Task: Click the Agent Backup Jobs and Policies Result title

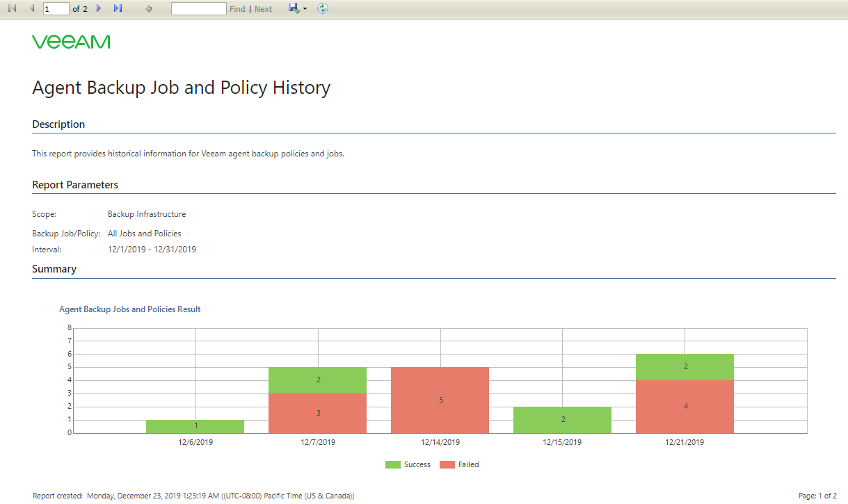Action: pyautogui.click(x=130, y=309)
